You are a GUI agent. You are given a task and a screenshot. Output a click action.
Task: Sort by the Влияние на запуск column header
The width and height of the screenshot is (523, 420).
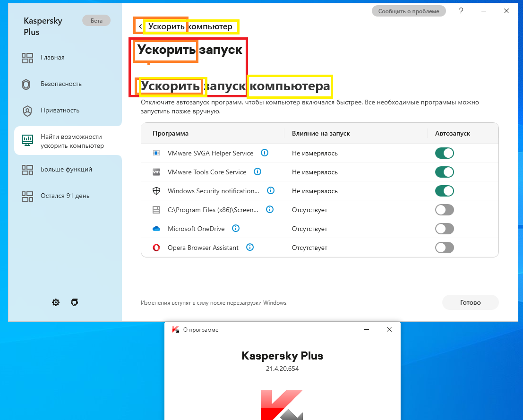pyautogui.click(x=321, y=133)
